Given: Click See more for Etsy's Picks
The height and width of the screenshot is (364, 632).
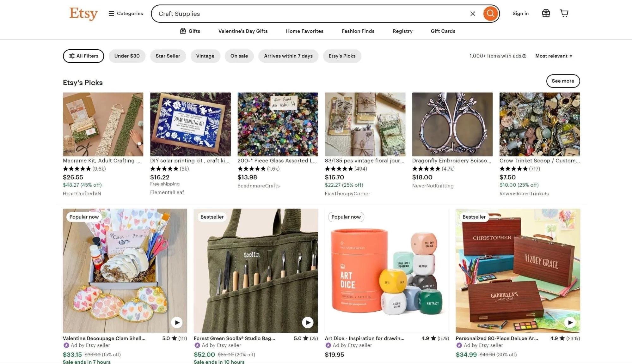Looking at the screenshot, I should tap(563, 81).
